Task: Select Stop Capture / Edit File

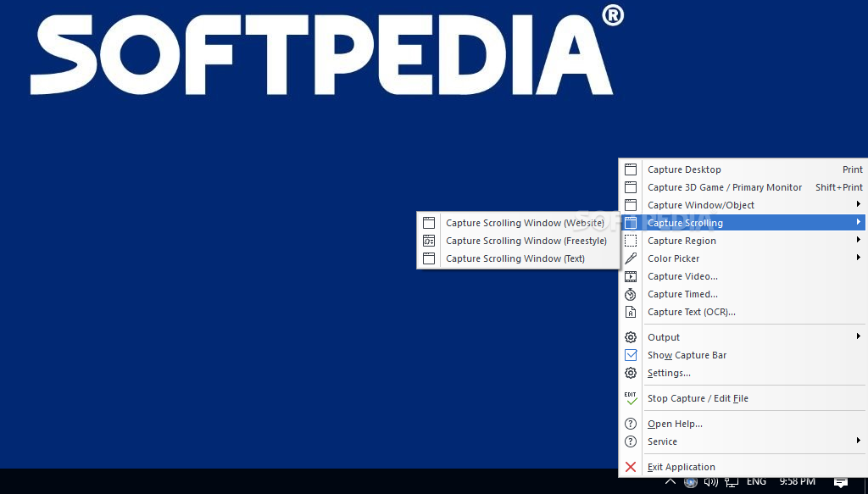Action: (743, 398)
